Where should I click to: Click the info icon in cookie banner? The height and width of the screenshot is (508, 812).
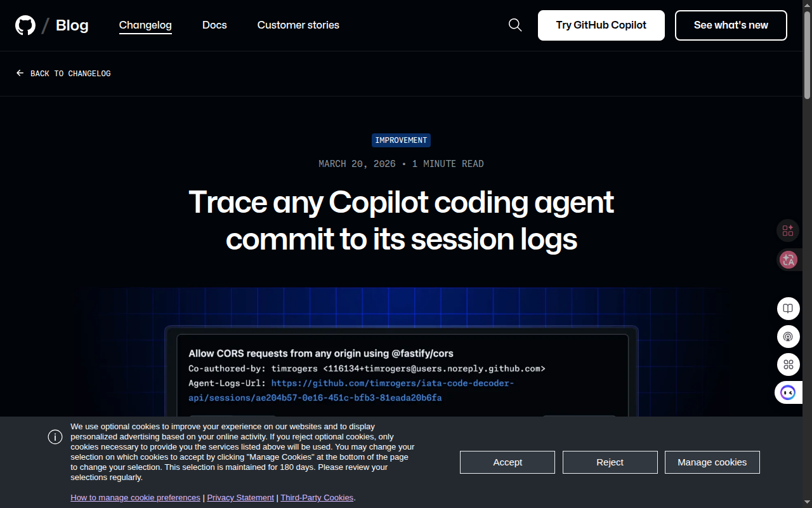pos(55,436)
